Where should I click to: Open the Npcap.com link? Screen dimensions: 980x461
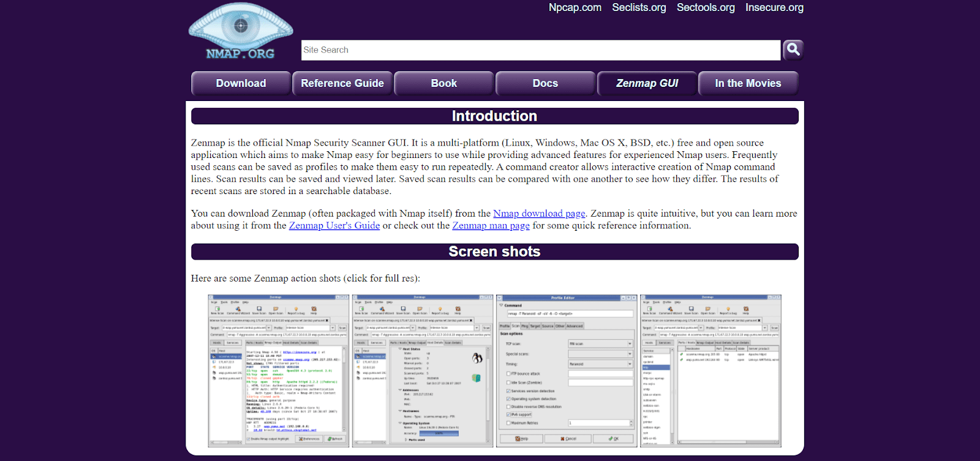pos(575,7)
